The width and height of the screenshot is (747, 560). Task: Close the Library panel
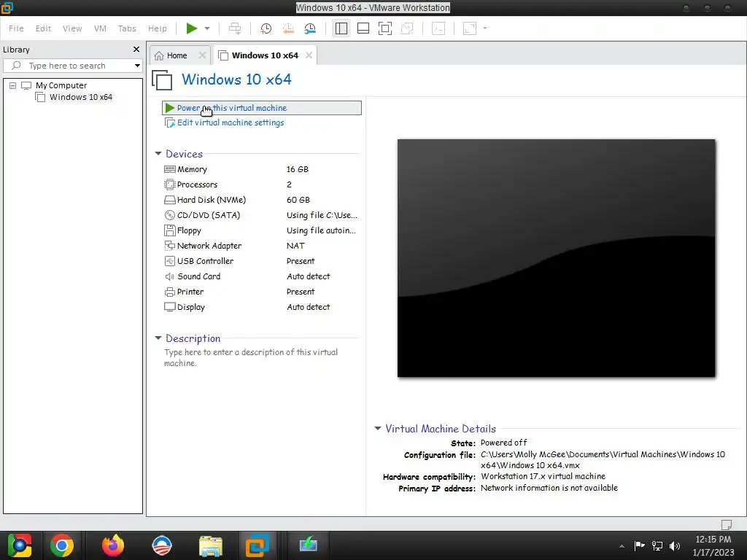click(136, 50)
